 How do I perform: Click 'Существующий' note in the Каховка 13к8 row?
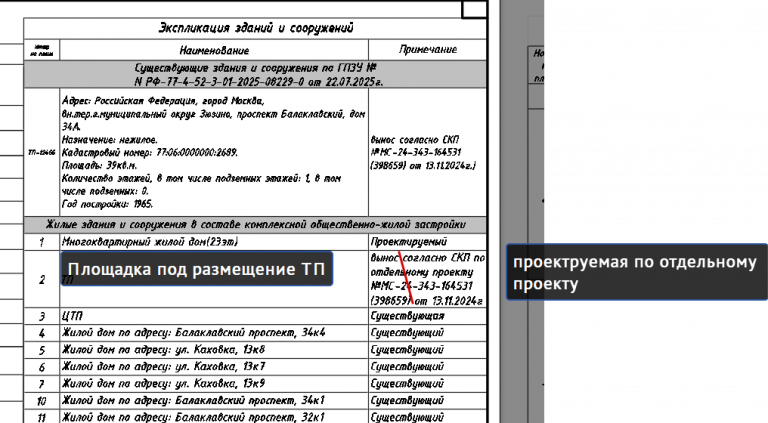(407, 350)
